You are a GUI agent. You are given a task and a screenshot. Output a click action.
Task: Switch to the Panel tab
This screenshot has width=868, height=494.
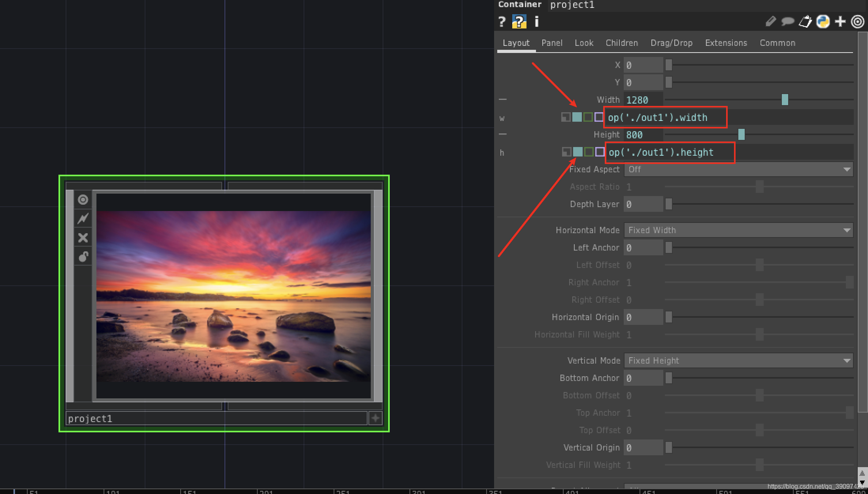(551, 43)
